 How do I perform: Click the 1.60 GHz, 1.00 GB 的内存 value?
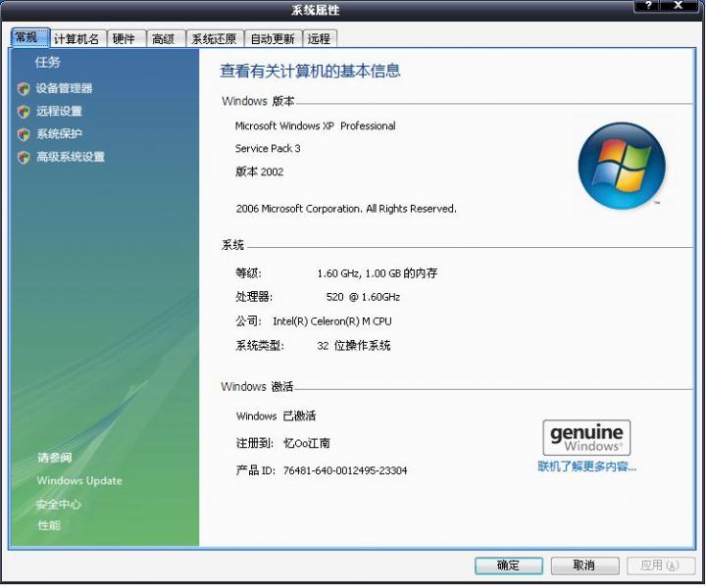click(x=378, y=273)
